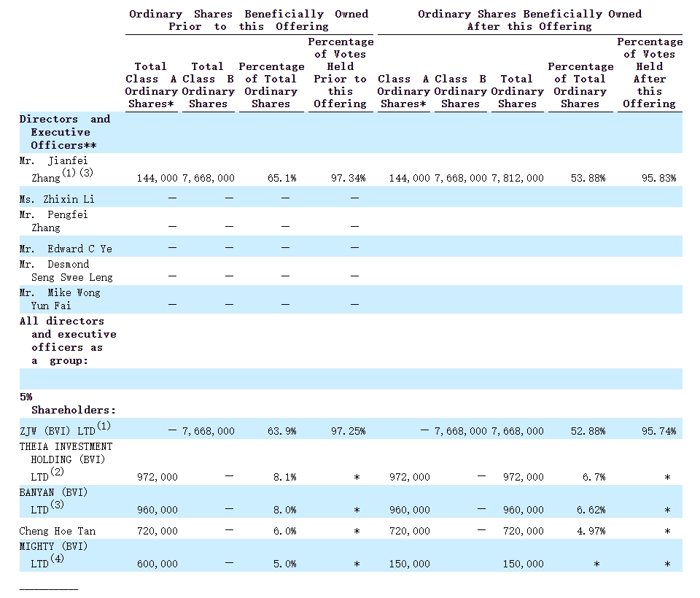
Task: Click the 'Directors and Executive Officers**' heading
Action: (x=65, y=132)
